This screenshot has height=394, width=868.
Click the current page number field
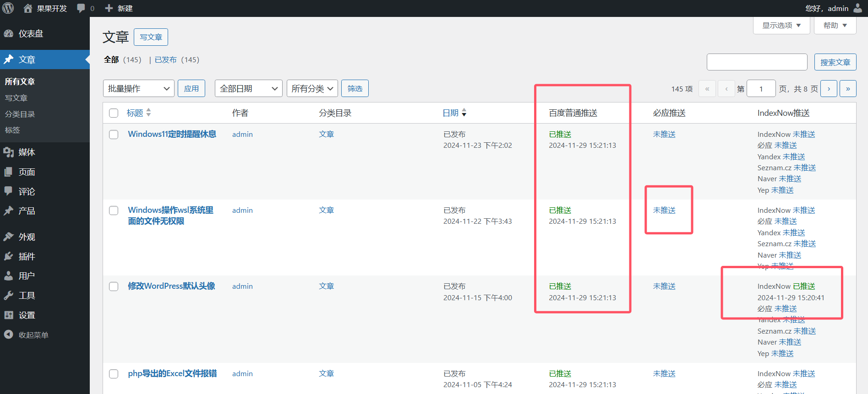point(761,89)
